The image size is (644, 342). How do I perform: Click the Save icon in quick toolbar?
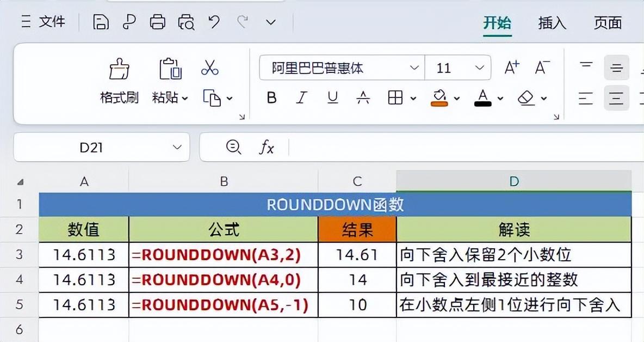click(x=101, y=22)
